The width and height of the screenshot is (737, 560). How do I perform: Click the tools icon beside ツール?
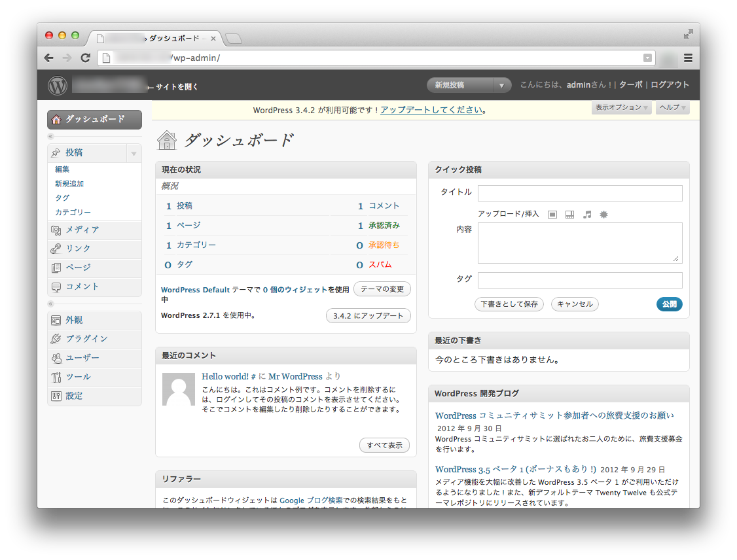click(x=56, y=377)
